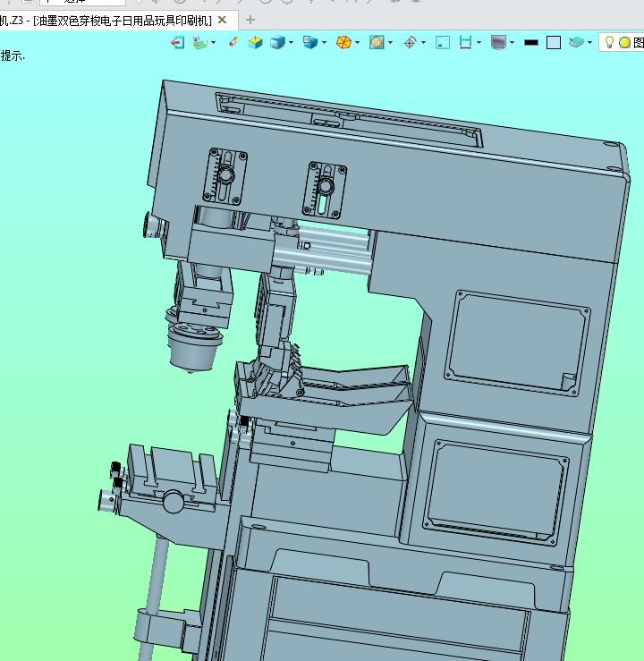644x661 pixels.
Task: Select the left scale gauge plate on model
Action: click(225, 176)
